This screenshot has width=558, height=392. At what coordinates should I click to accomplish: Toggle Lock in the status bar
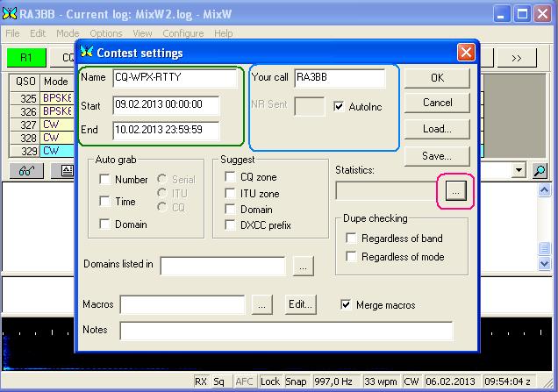tap(269, 382)
